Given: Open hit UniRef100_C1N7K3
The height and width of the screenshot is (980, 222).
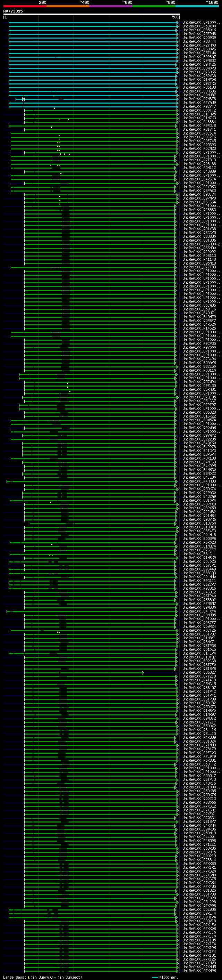Looking at the screenshot, I should coord(199,118).
